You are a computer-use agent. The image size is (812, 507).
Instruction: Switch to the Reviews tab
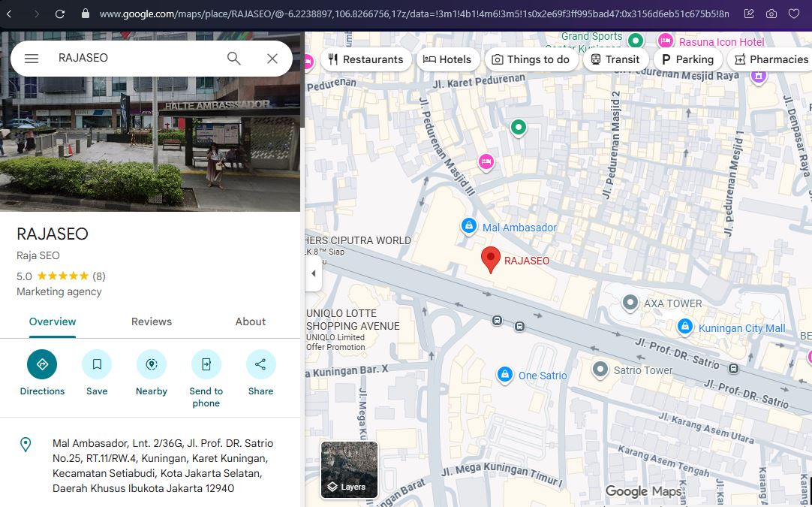point(151,321)
